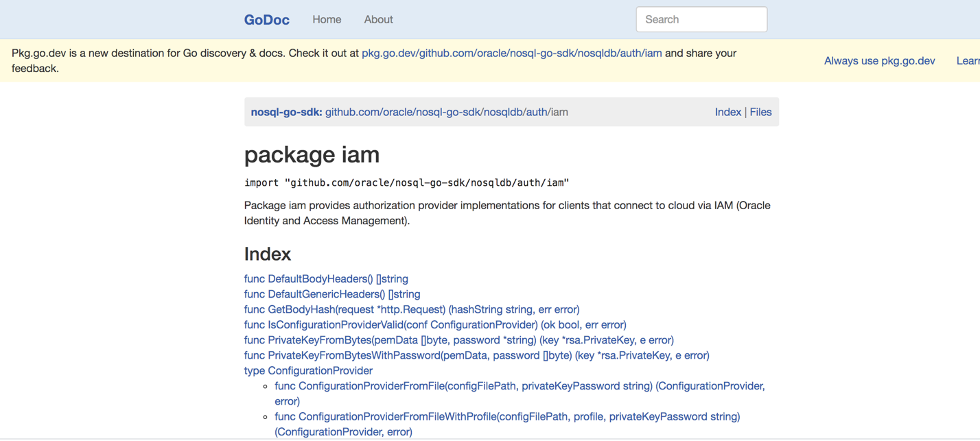Open type ConfigurationProvider index entry
The image size is (980, 441).
[308, 371]
